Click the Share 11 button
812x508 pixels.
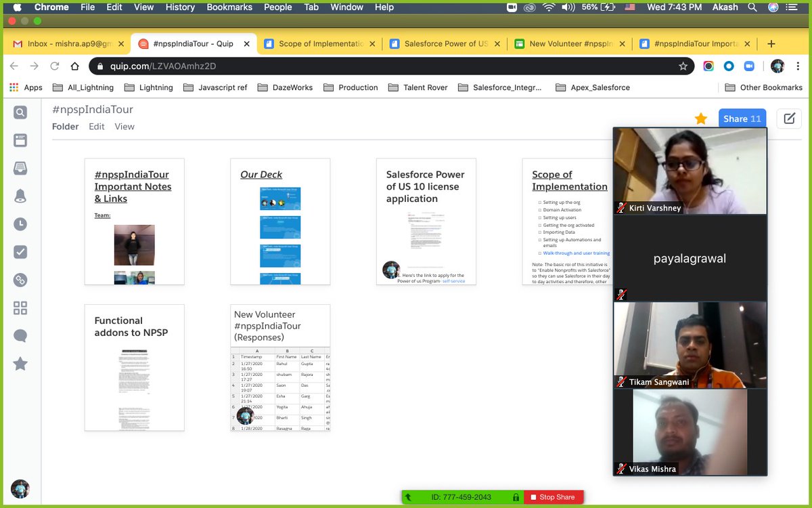742,119
